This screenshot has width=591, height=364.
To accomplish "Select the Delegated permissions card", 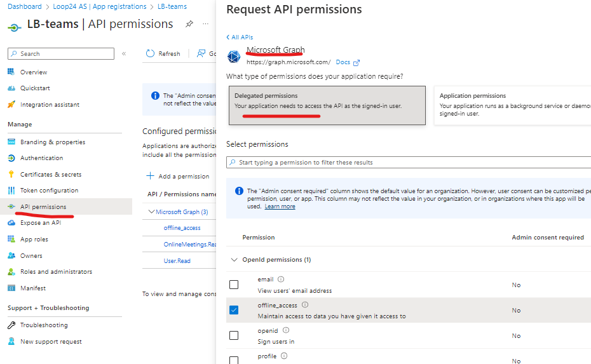I will 327,105.
